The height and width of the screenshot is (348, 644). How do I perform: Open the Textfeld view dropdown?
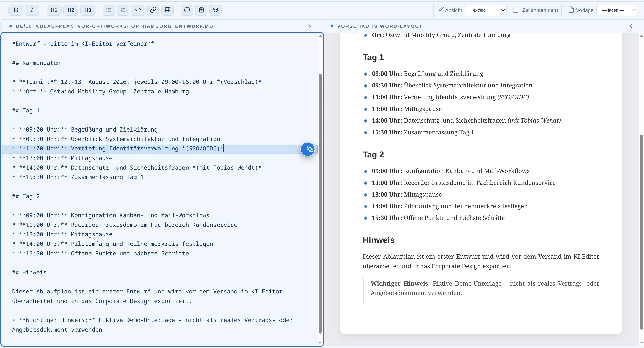(x=486, y=10)
